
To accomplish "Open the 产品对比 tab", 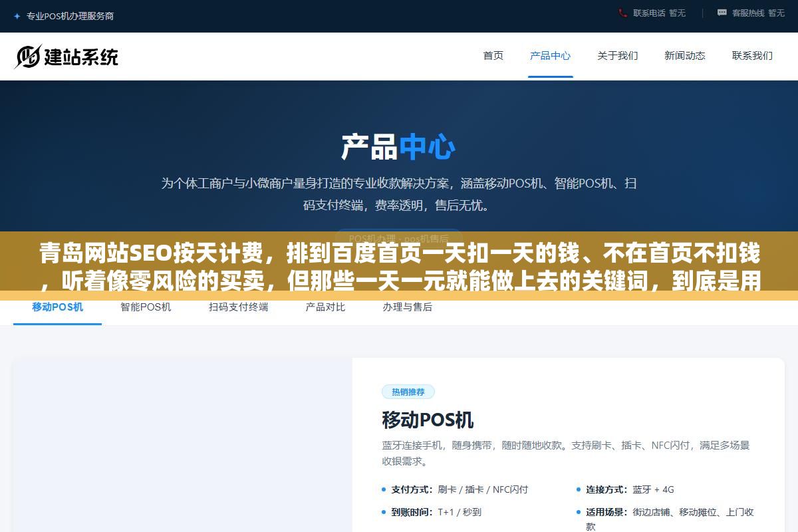I will coord(325,307).
